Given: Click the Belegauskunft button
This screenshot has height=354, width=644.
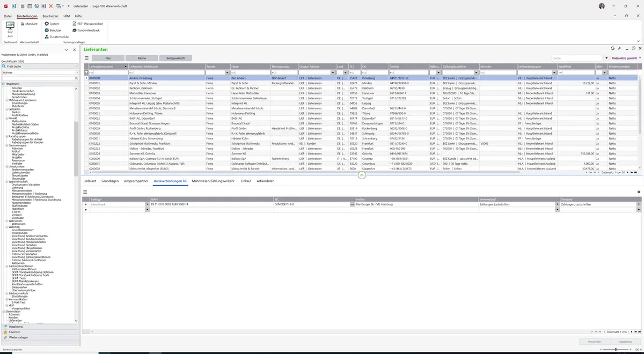Looking at the screenshot, I should [175, 58].
